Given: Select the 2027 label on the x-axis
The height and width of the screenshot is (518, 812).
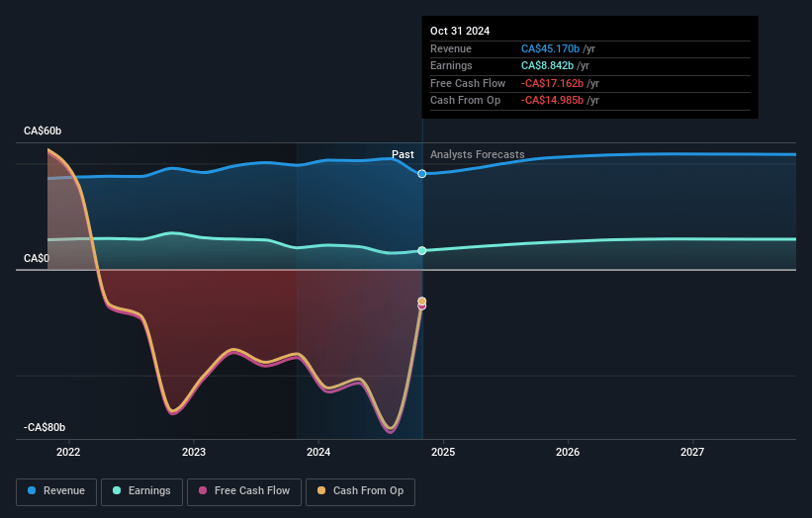Looking at the screenshot, I should pyautogui.click(x=692, y=452).
